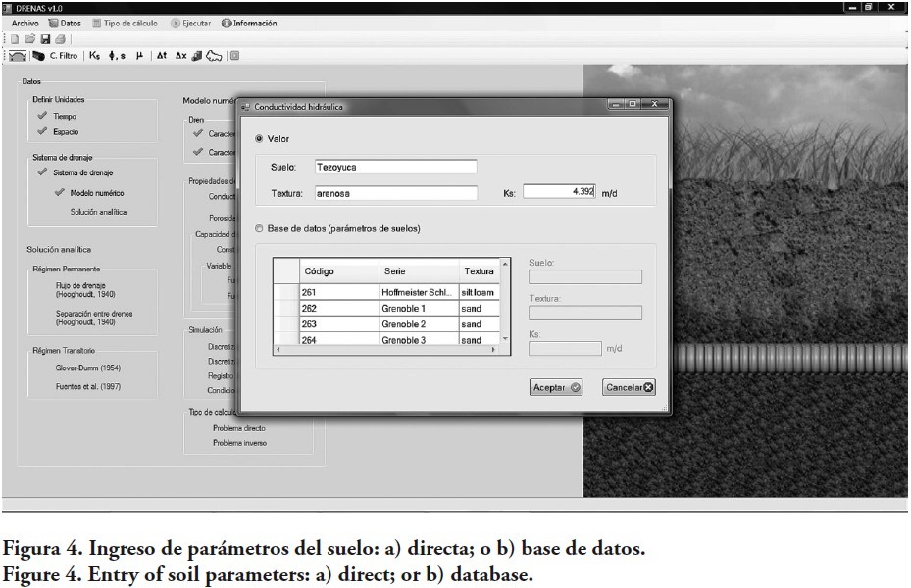Click the C. Filtro toolbar item
911x588 pixels.
(x=63, y=56)
